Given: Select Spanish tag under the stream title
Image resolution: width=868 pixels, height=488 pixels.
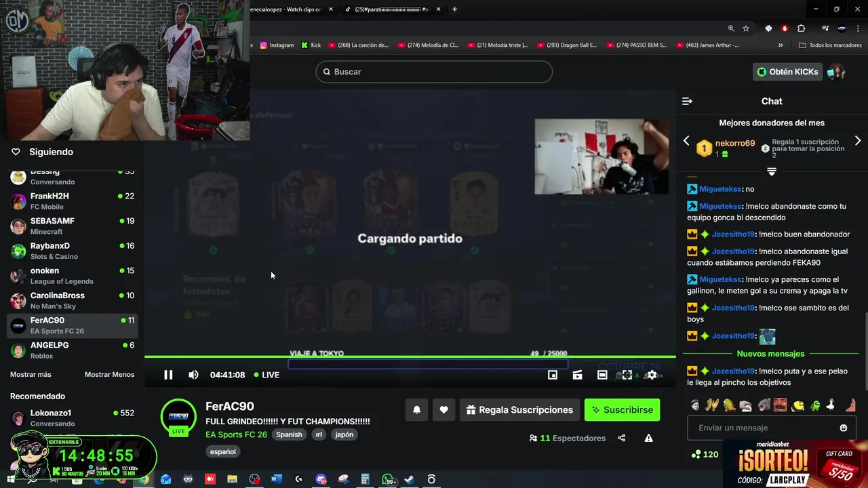Looking at the screenshot, I should coord(289,434).
